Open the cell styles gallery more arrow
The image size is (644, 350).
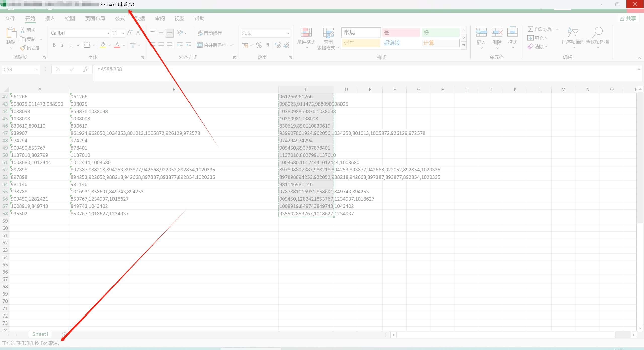(463, 46)
